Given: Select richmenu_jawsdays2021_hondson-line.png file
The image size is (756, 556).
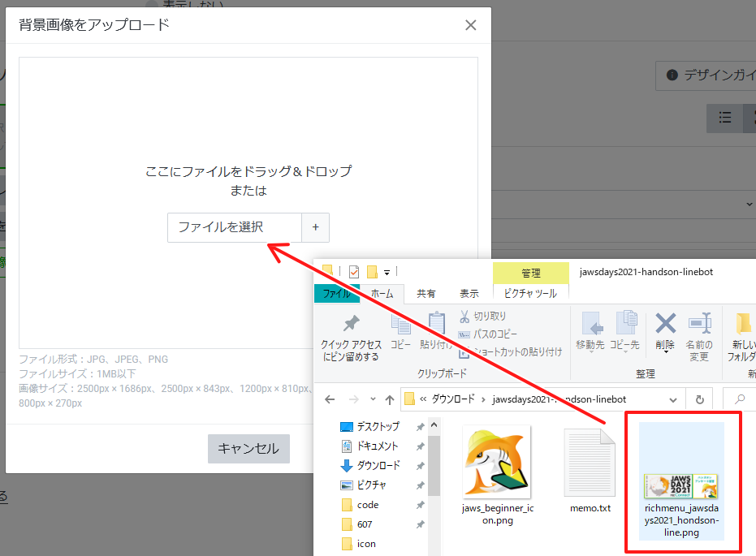Looking at the screenshot, I should pyautogui.click(x=681, y=481).
